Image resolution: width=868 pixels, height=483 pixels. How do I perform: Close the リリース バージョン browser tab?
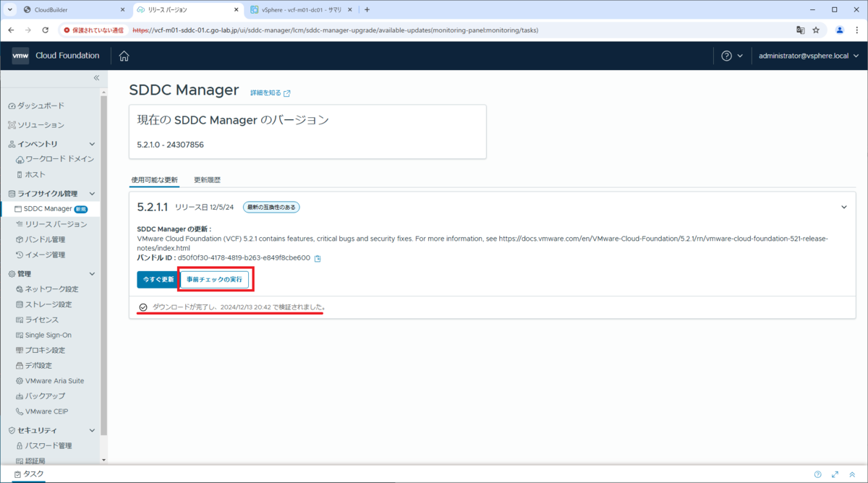[x=236, y=10]
